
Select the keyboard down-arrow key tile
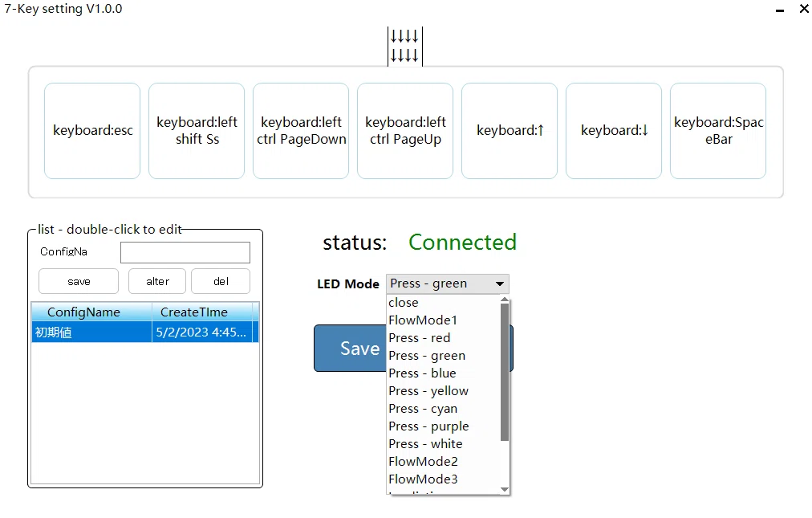pos(614,131)
